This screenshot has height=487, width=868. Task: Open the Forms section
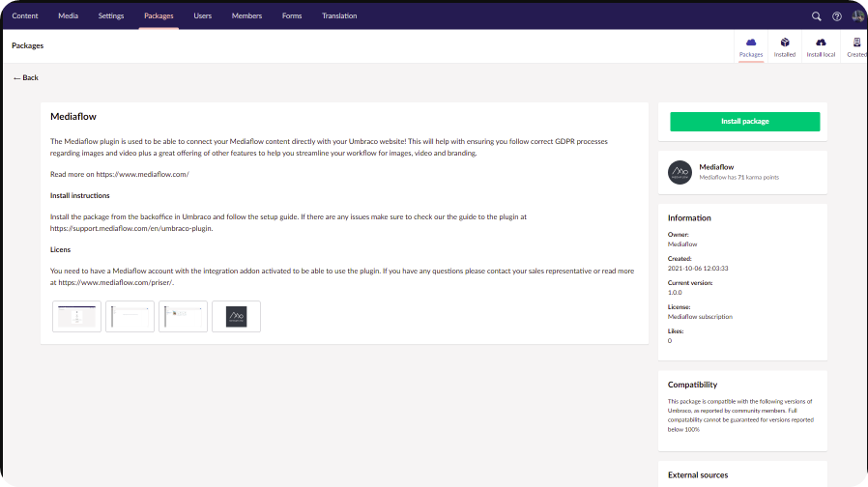[x=292, y=16]
